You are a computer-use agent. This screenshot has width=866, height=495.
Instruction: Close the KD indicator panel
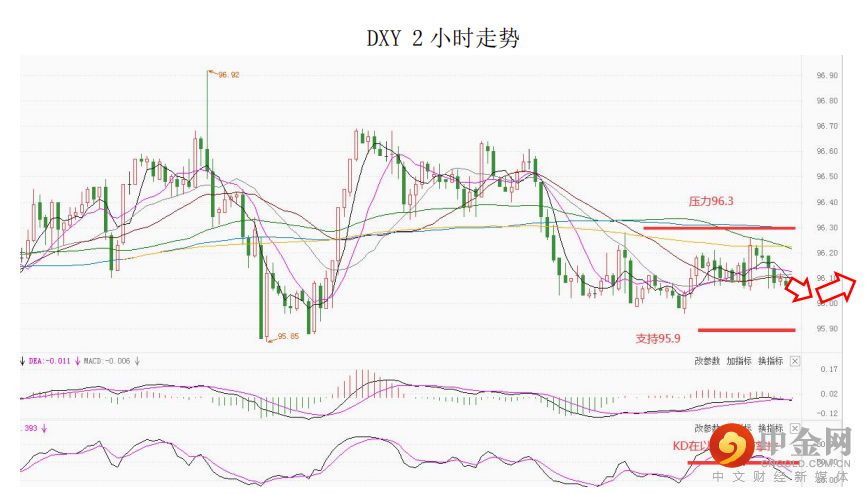tap(795, 428)
